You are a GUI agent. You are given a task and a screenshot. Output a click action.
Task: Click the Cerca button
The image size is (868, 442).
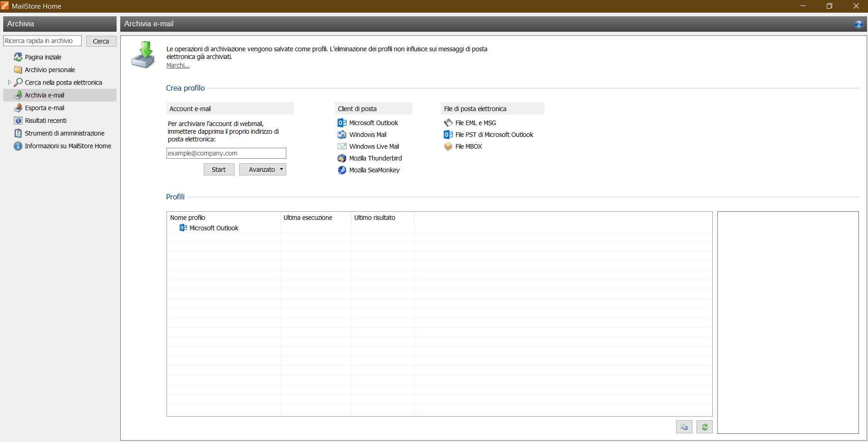(101, 41)
